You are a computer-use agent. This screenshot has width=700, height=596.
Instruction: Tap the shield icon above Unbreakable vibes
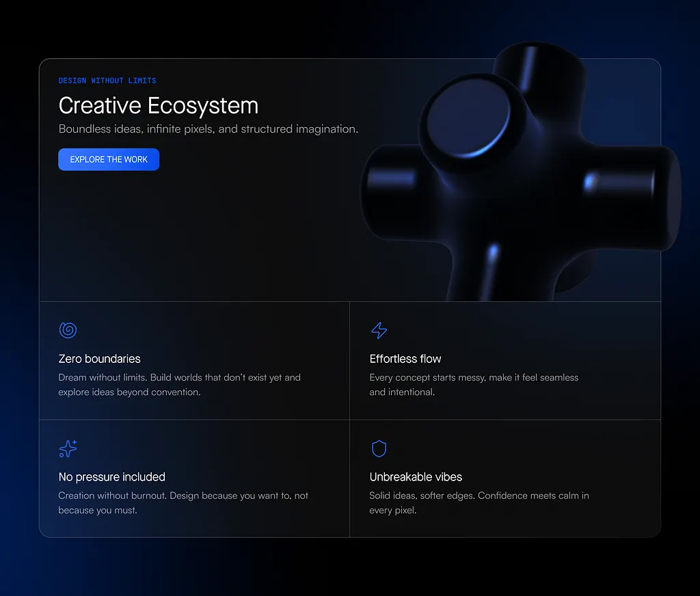coord(379,448)
